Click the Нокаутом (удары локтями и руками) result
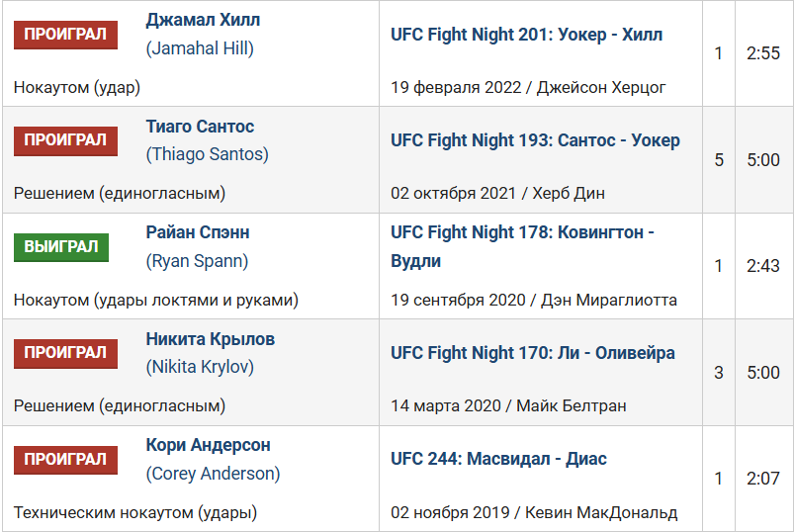Image resolution: width=794 pixels, height=532 pixels. coord(156,300)
